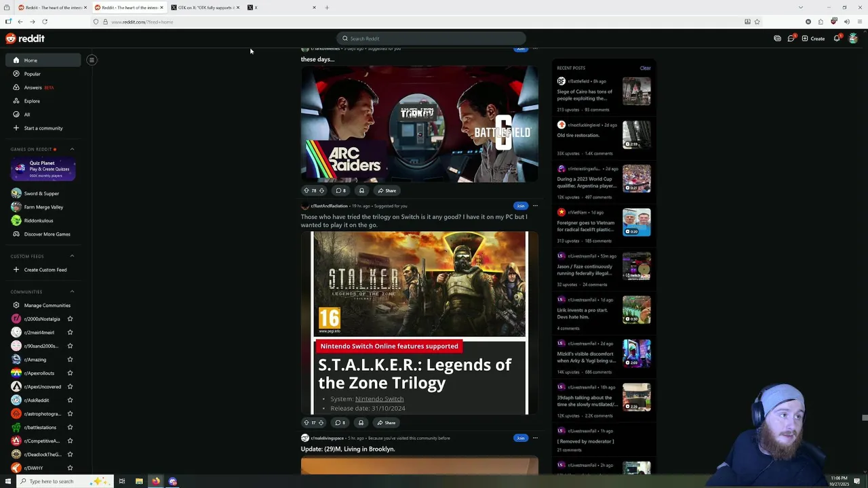Open overflow menu for the S.T.A.L.K.E.R. post
868x488 pixels.
click(535, 205)
